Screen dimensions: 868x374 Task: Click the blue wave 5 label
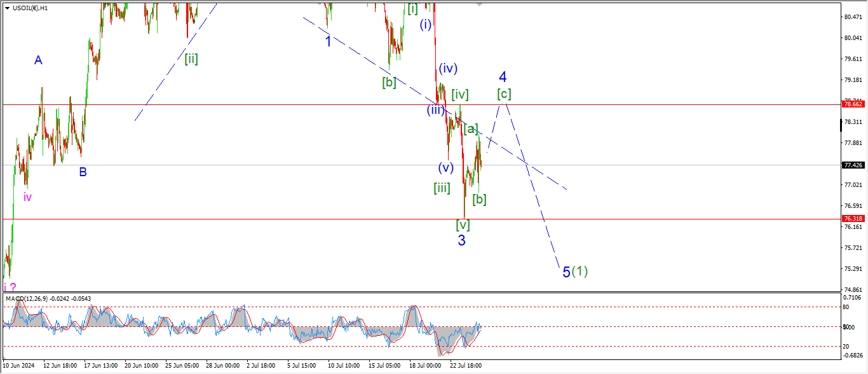[566, 272]
